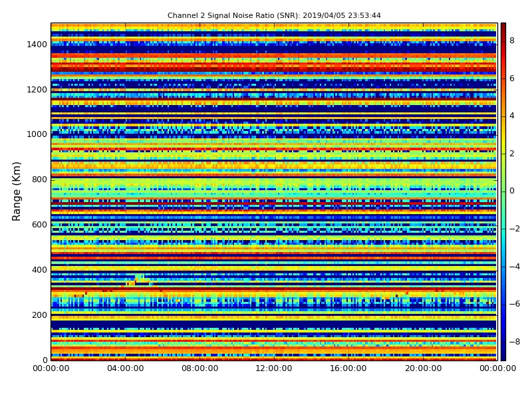Image resolution: width=532 pixels, height=399 pixels.
Task: Click the colorbar label 2
Action: point(512,154)
